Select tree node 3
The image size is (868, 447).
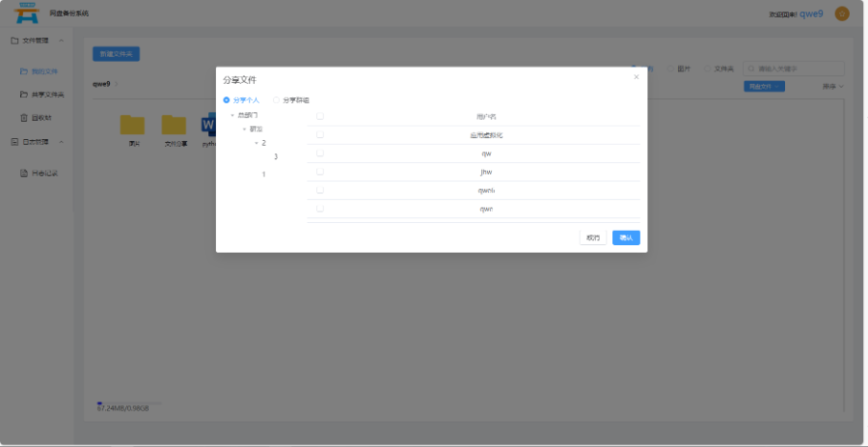click(276, 156)
